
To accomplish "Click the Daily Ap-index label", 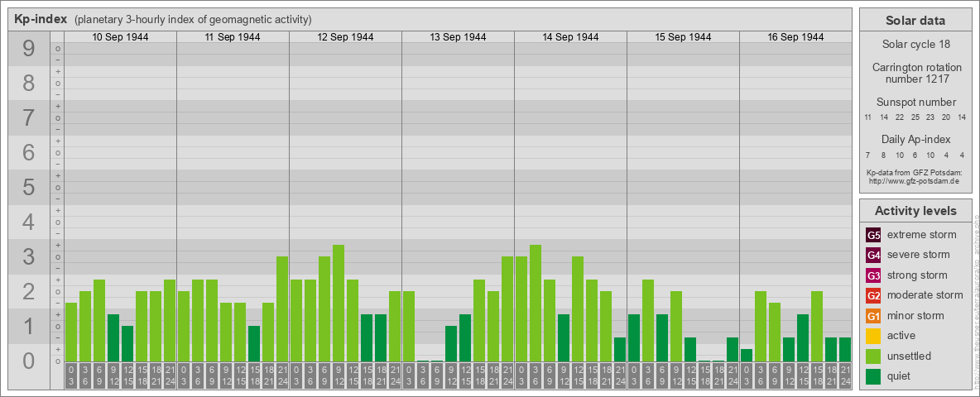I will click(x=915, y=139).
